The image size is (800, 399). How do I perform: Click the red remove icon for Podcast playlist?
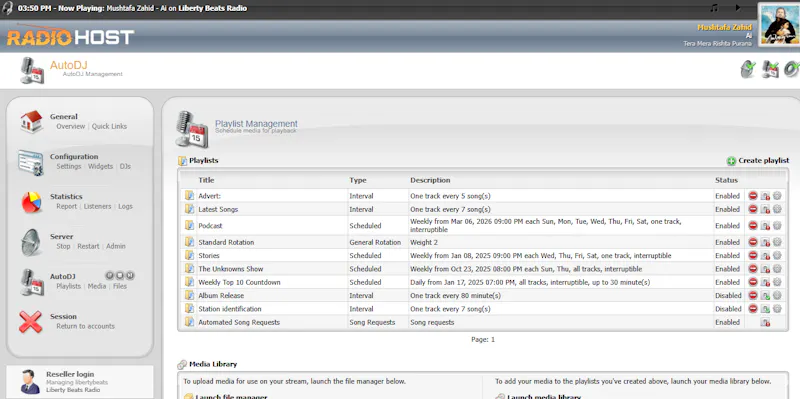753,226
